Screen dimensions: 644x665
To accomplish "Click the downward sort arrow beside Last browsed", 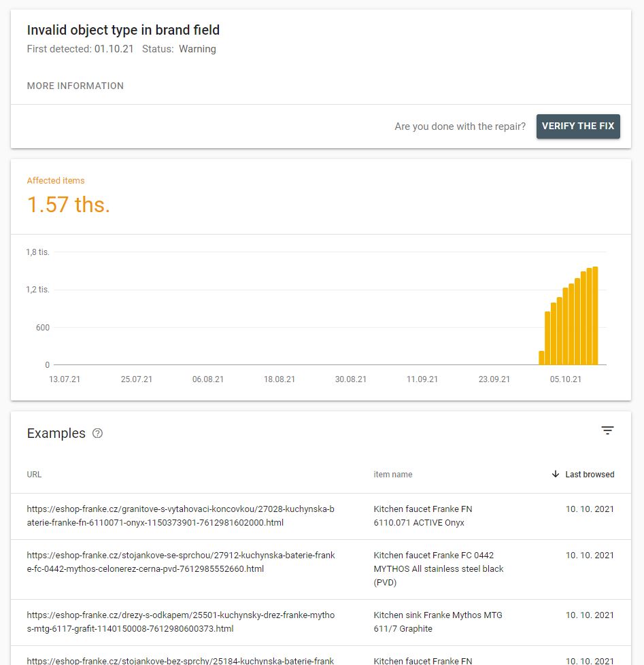I will pos(556,475).
